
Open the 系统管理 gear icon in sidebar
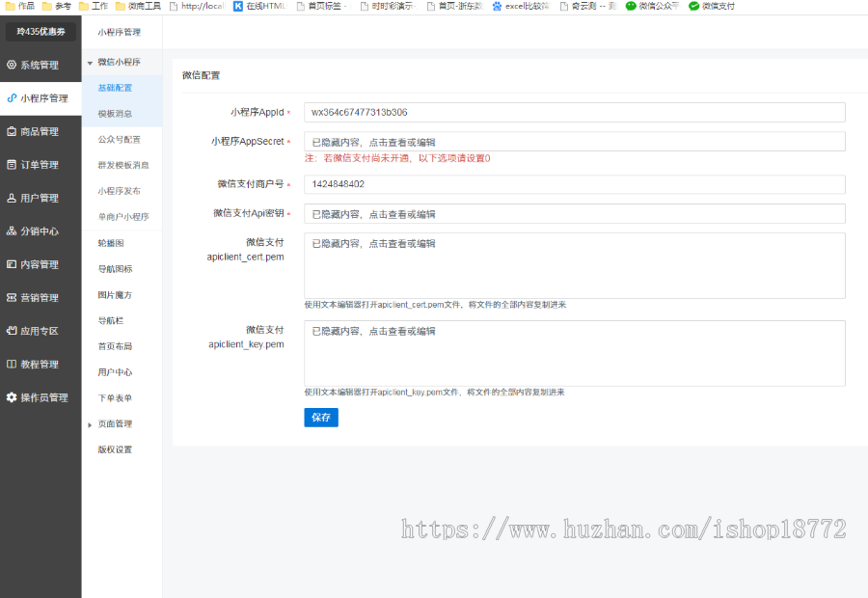12,65
